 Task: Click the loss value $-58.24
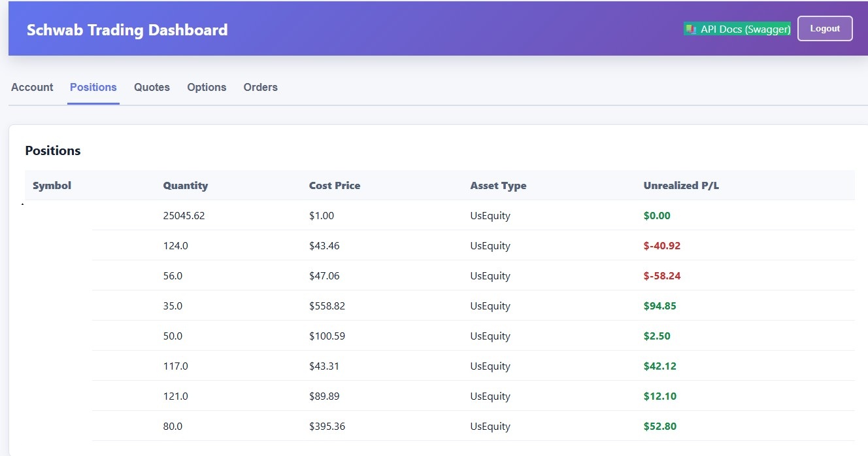click(662, 276)
